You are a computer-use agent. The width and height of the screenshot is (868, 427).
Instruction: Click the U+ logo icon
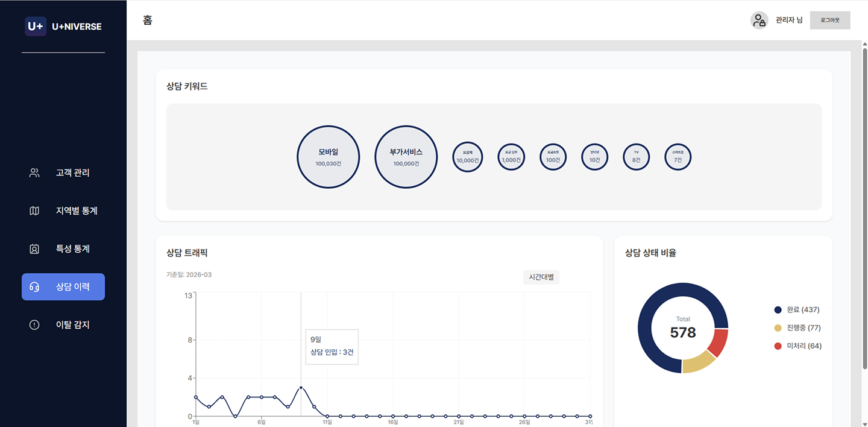coord(36,27)
